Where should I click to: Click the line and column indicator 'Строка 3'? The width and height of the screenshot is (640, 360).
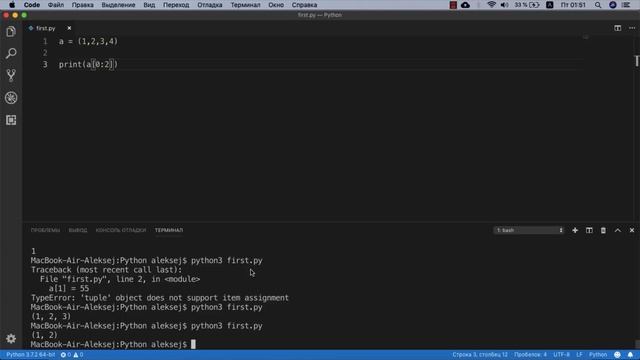[x=480, y=355]
